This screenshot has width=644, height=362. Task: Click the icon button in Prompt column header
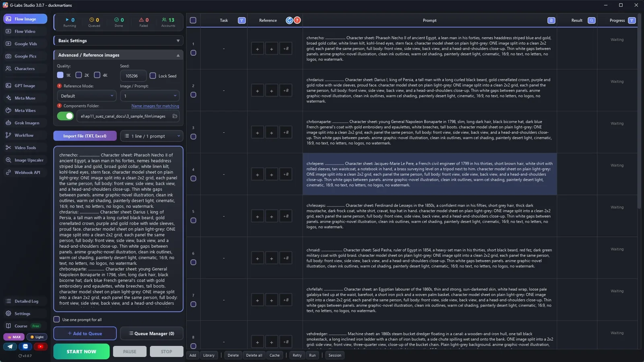point(551,21)
